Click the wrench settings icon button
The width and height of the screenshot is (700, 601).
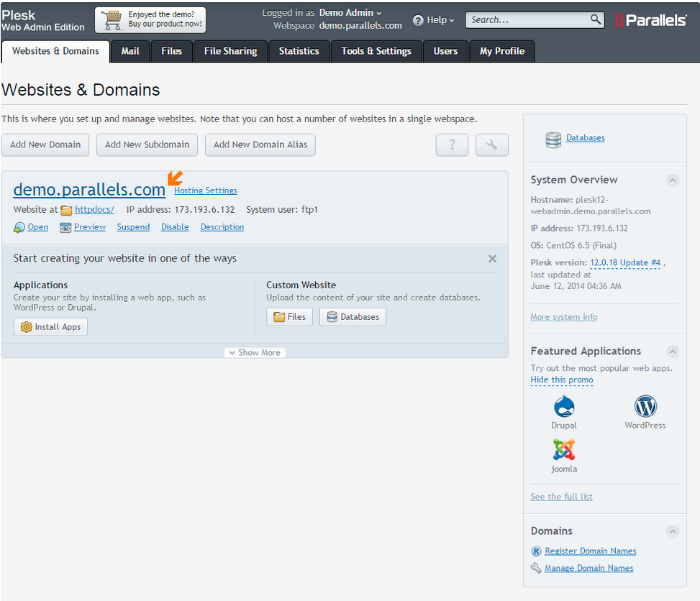(x=492, y=144)
